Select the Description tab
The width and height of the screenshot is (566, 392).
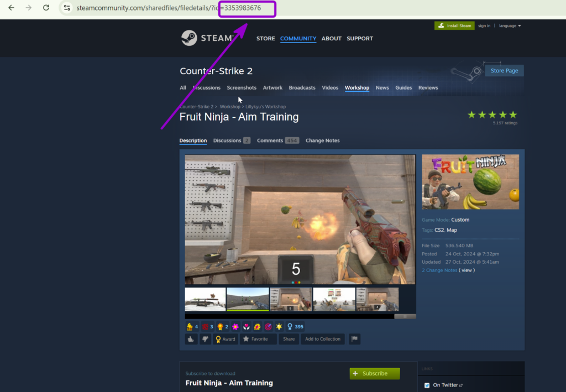pos(193,140)
